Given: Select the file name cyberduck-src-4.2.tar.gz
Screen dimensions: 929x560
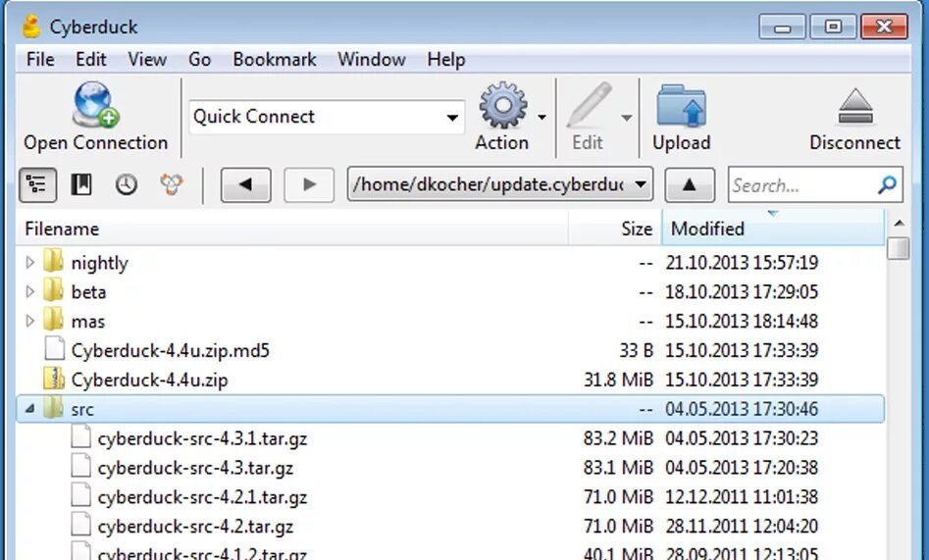Looking at the screenshot, I should (195, 527).
